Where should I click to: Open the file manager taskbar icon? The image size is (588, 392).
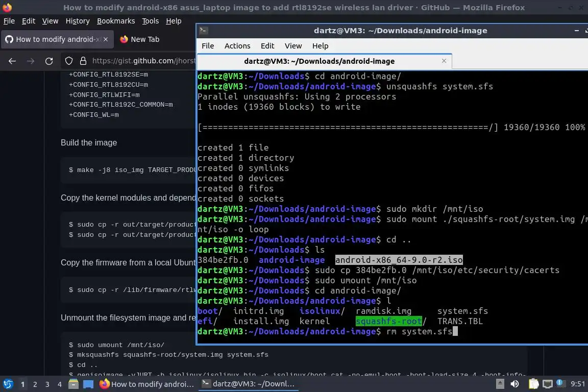pyautogui.click(x=73, y=384)
